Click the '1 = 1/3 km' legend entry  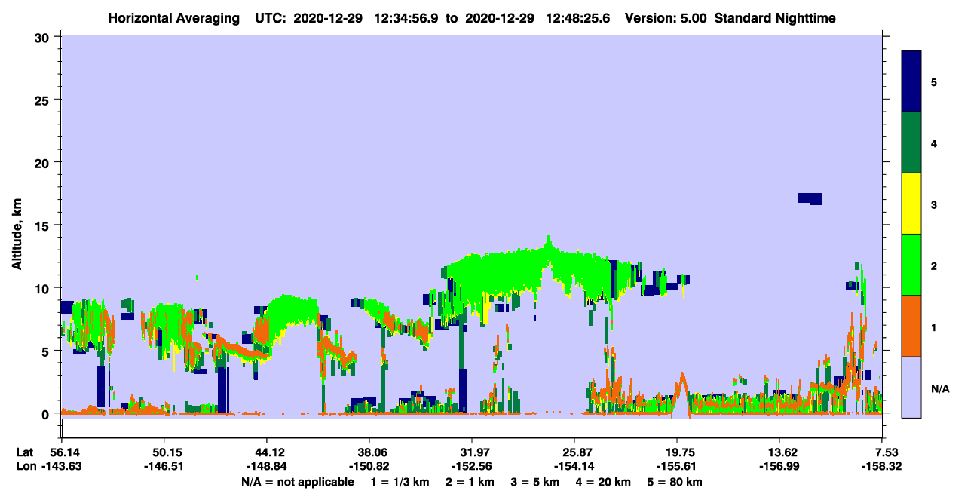tap(402, 482)
